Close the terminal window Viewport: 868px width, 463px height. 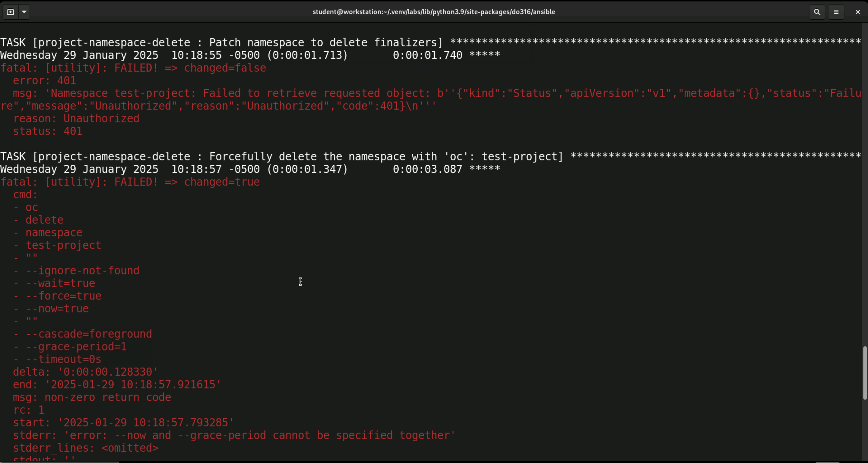click(858, 12)
